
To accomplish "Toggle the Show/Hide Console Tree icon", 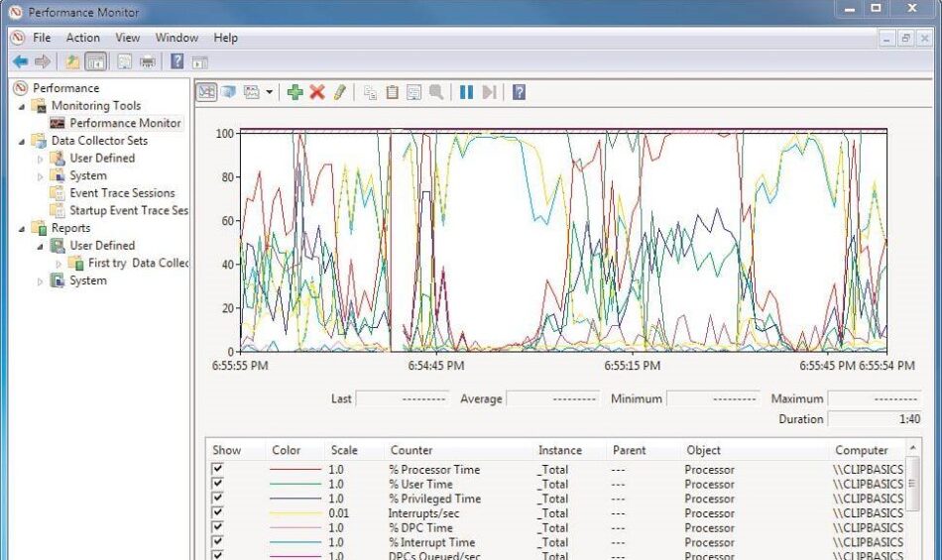I will pyautogui.click(x=95, y=61).
